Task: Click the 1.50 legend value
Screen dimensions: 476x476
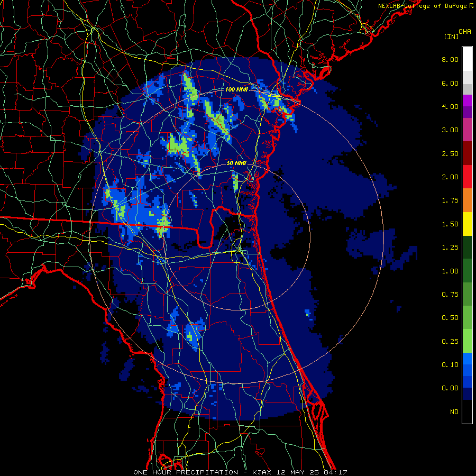Action: coord(450,224)
